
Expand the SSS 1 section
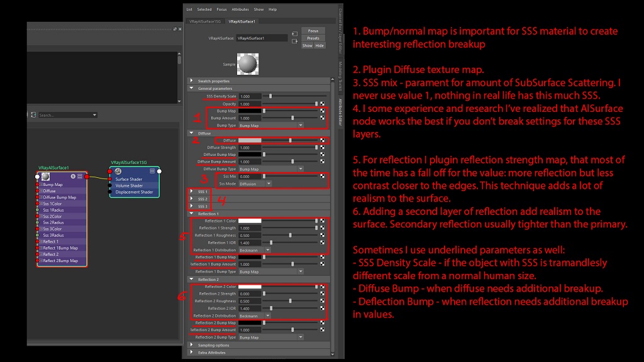click(192, 192)
